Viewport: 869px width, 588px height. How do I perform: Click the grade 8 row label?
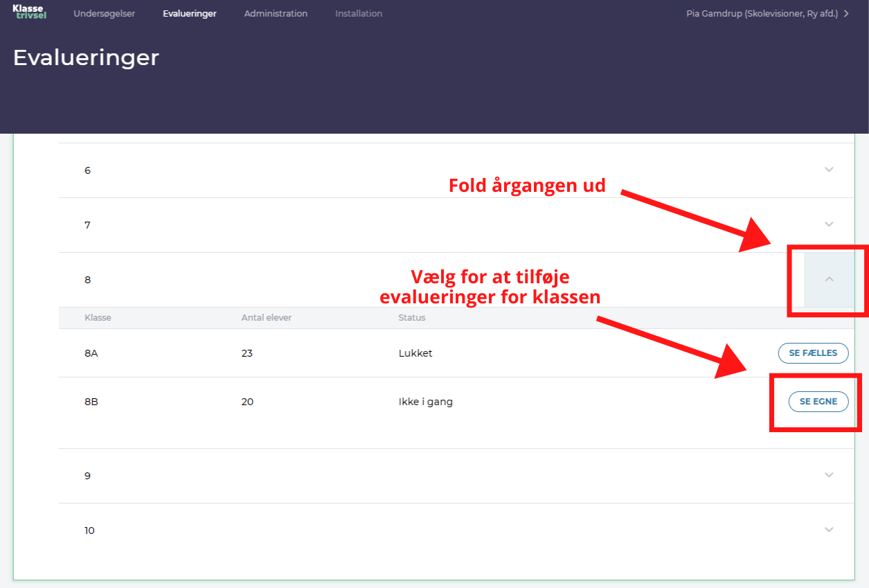click(x=87, y=280)
